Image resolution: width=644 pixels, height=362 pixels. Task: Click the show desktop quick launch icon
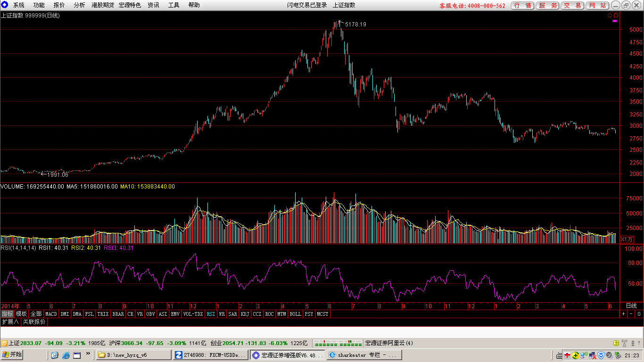coord(76,355)
